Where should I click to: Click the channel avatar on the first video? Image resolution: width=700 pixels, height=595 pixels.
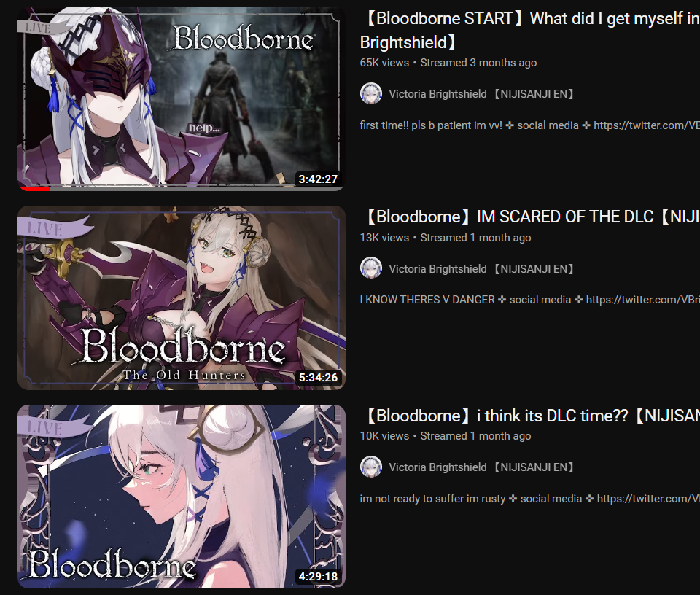371,93
